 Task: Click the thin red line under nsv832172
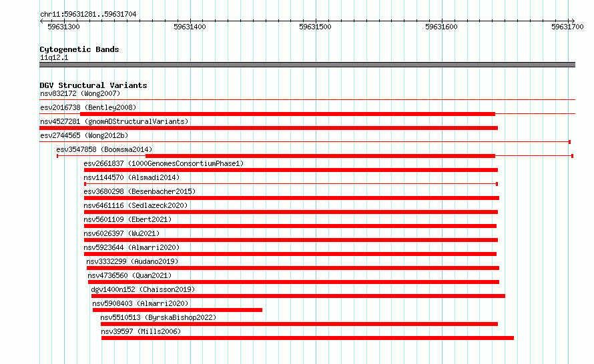click(x=307, y=100)
